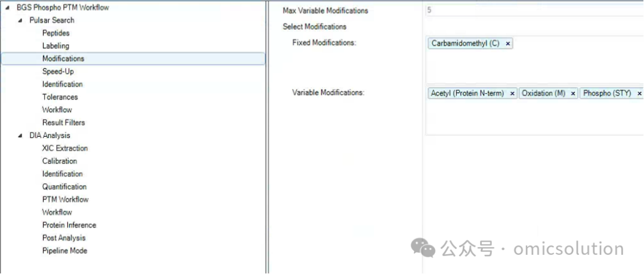Remove Acetyl (Protein N-term) variable modification
The height and width of the screenshot is (274, 644).
click(512, 94)
